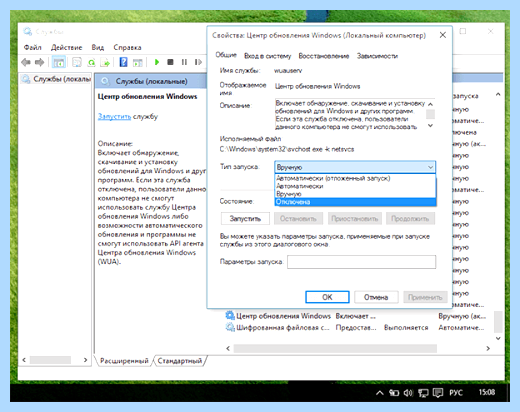Image resolution: width=520 pixels, height=412 pixels.
Task: Choose Автоматически (отложенный запуск) option
Action: [x=355, y=178]
